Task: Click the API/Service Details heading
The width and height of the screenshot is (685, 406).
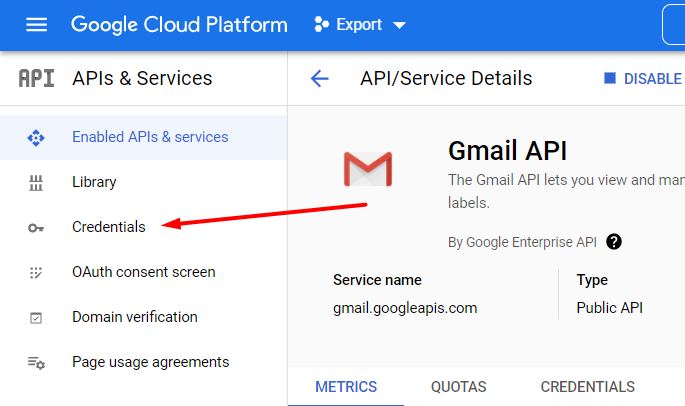Action: point(446,79)
